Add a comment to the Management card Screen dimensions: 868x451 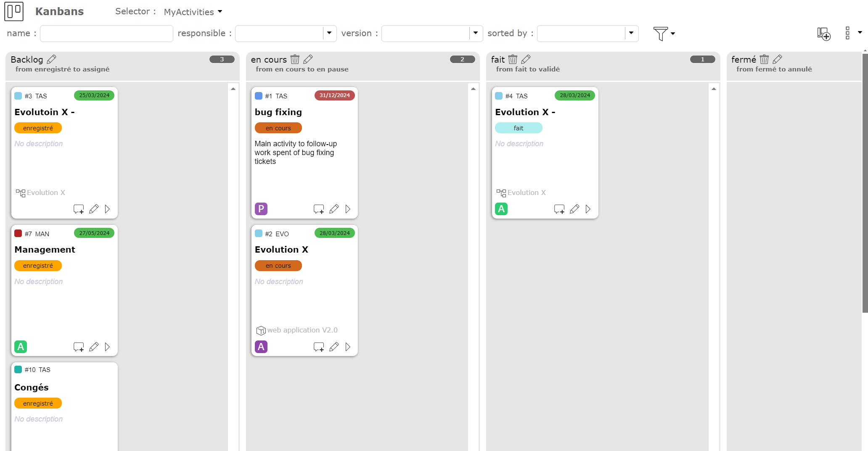(78, 347)
